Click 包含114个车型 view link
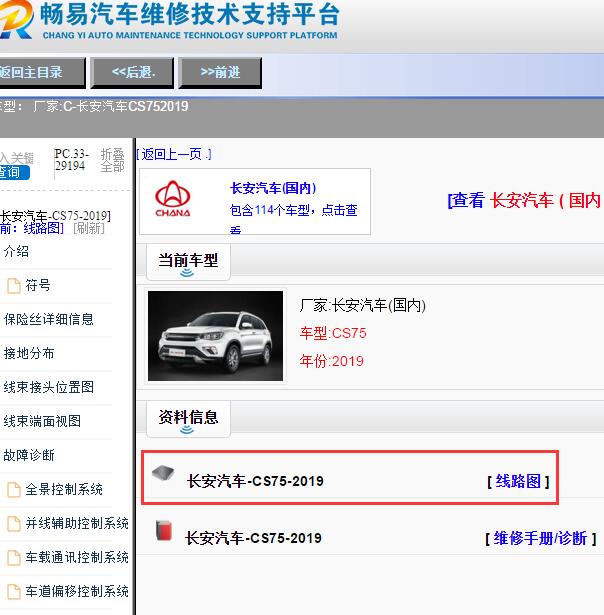The height and width of the screenshot is (615, 604). pyautogui.click(x=294, y=211)
